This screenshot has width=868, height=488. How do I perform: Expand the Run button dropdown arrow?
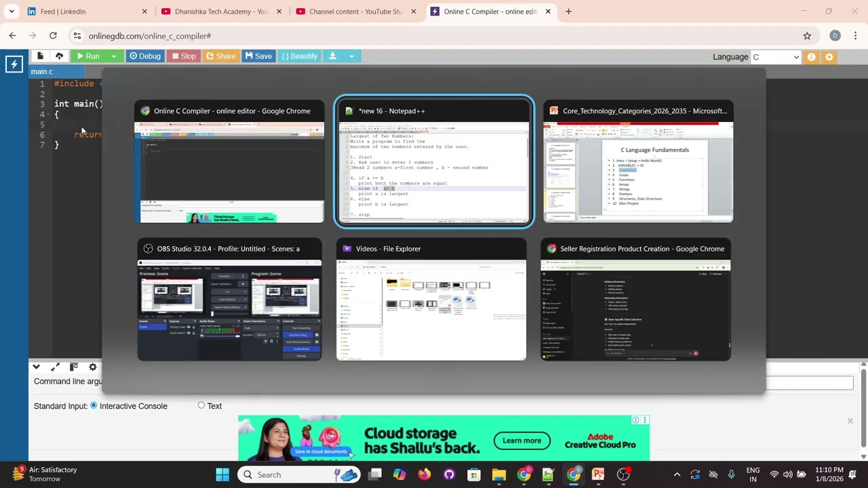point(114,56)
